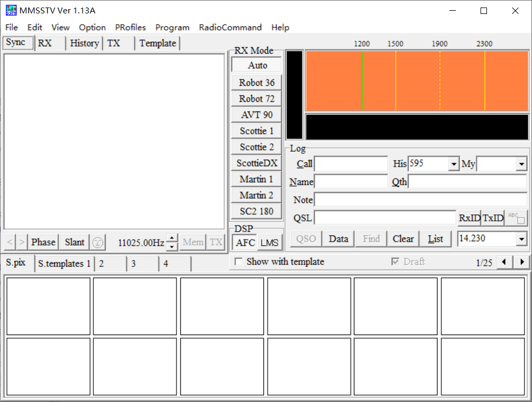The image size is (532, 402).
Task: Go to previous thumbnail page arrow
Action: click(504, 262)
